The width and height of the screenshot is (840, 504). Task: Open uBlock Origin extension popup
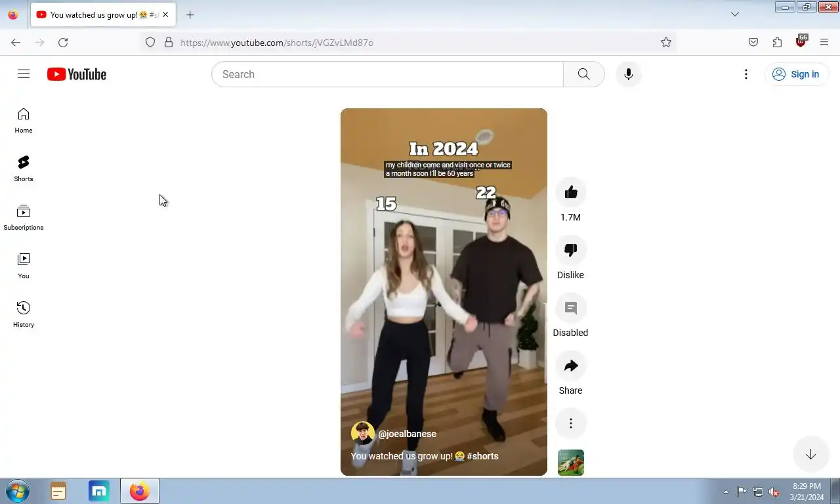click(801, 41)
